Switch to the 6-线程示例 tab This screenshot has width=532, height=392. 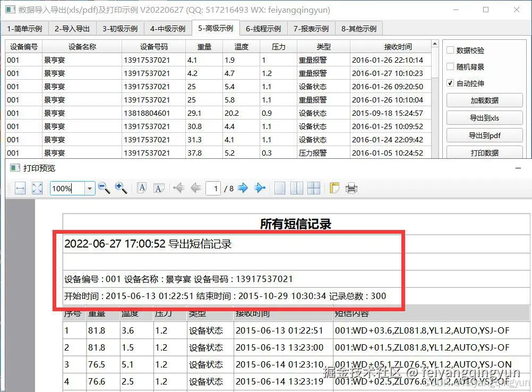(264, 29)
